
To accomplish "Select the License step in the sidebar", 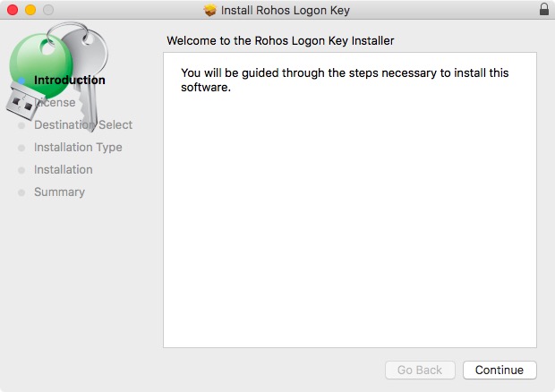I will (55, 103).
